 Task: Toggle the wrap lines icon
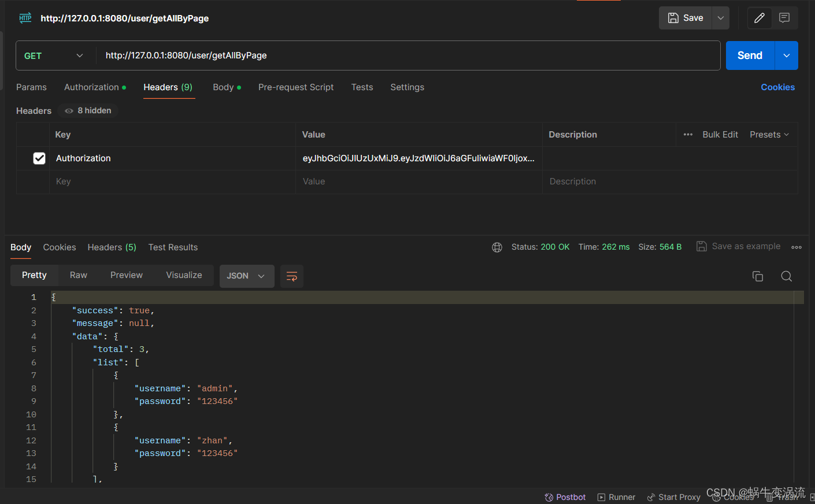pyautogui.click(x=292, y=276)
